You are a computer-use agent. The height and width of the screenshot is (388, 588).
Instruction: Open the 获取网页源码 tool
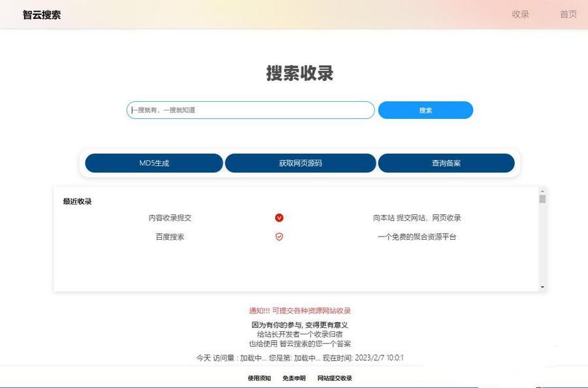coord(301,163)
